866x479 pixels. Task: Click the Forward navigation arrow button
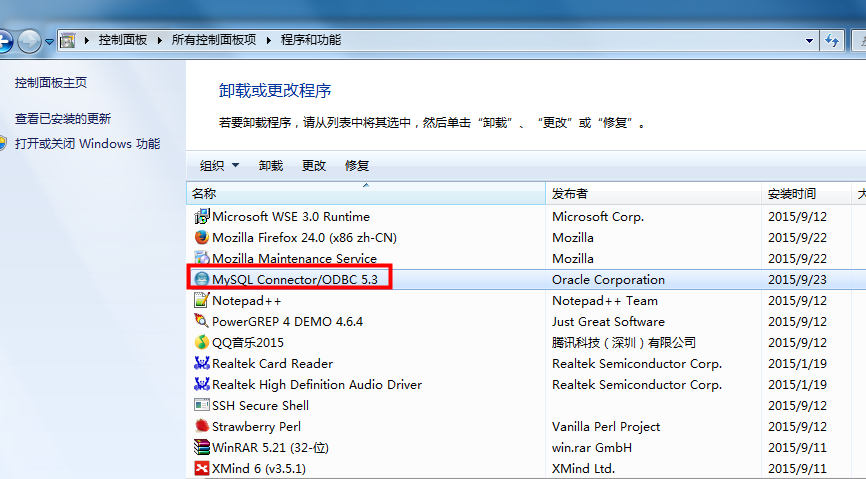(x=29, y=41)
